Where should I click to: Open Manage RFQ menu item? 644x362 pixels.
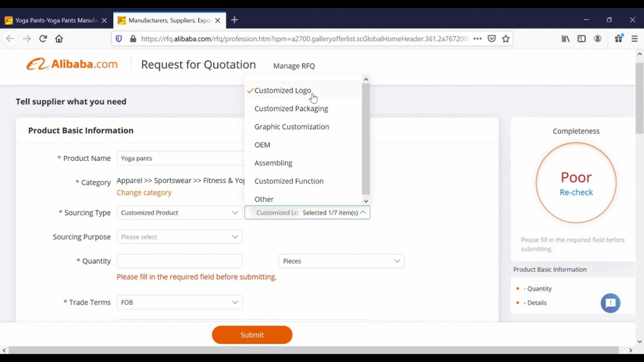pyautogui.click(x=294, y=66)
